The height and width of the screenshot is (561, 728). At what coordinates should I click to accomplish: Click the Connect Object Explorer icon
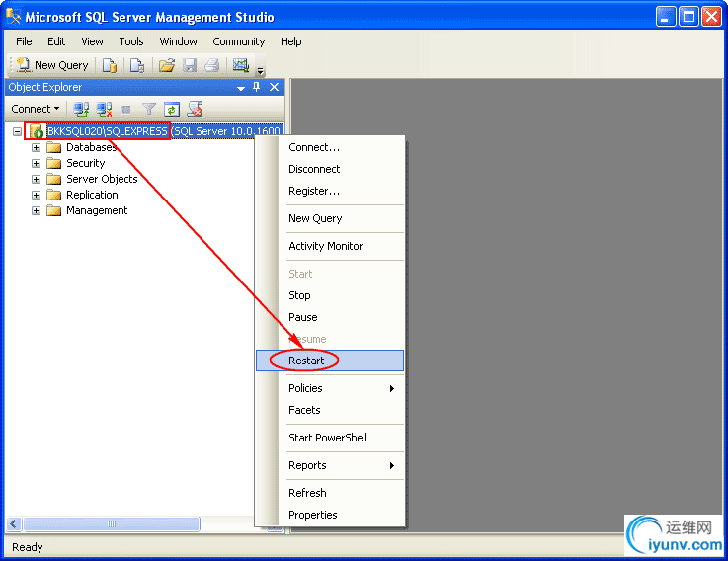point(81,109)
